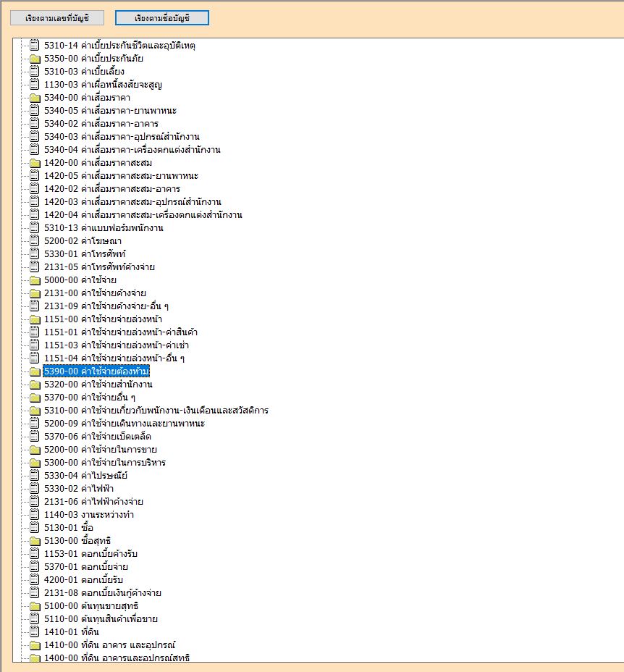Screen dimensions: 624x672
Task: Click the เรียงตามชื่อบัญชี sort button
Action: pyautogui.click(x=162, y=17)
